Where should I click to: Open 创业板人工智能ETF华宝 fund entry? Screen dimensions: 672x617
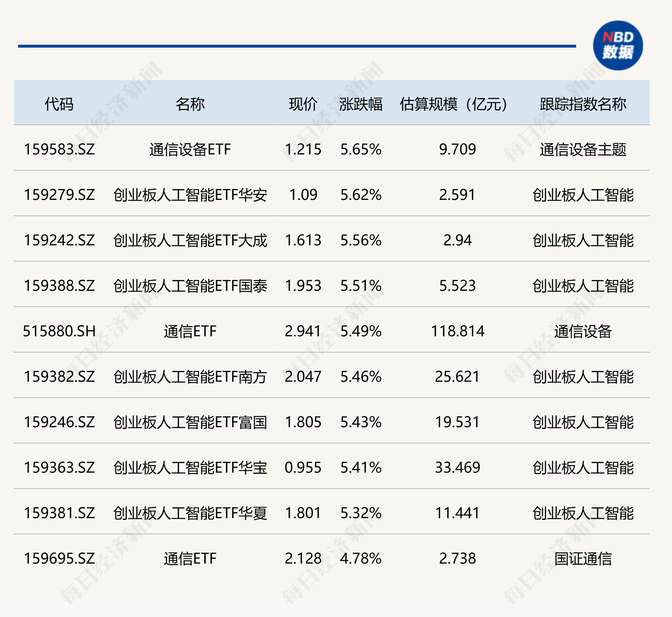click(190, 468)
